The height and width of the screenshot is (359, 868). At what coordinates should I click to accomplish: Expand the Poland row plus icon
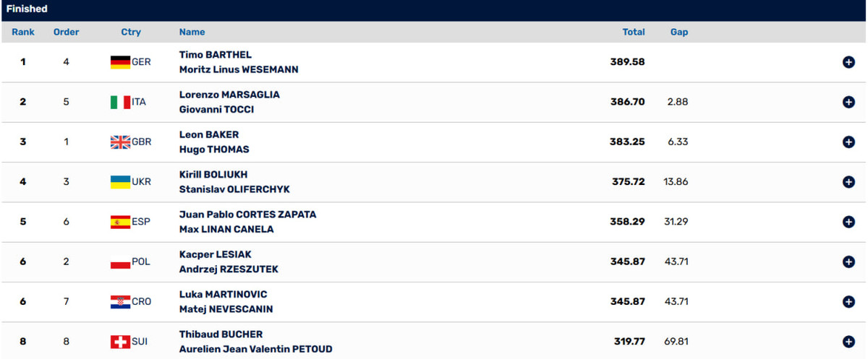pos(848,261)
